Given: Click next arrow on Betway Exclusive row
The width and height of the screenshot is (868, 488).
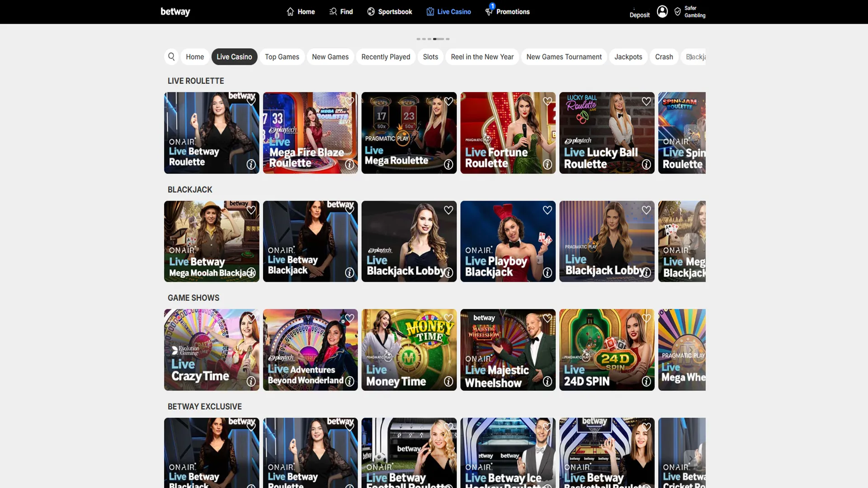Looking at the screenshot, I should coord(691,458).
